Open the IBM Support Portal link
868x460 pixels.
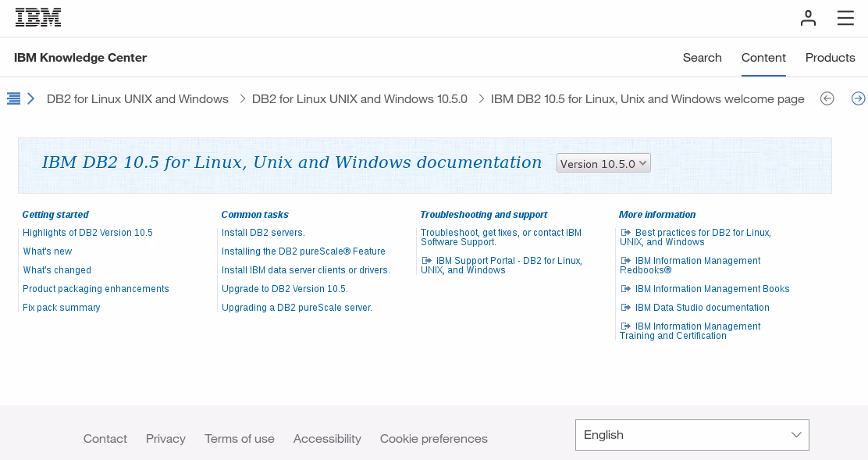[x=507, y=260]
